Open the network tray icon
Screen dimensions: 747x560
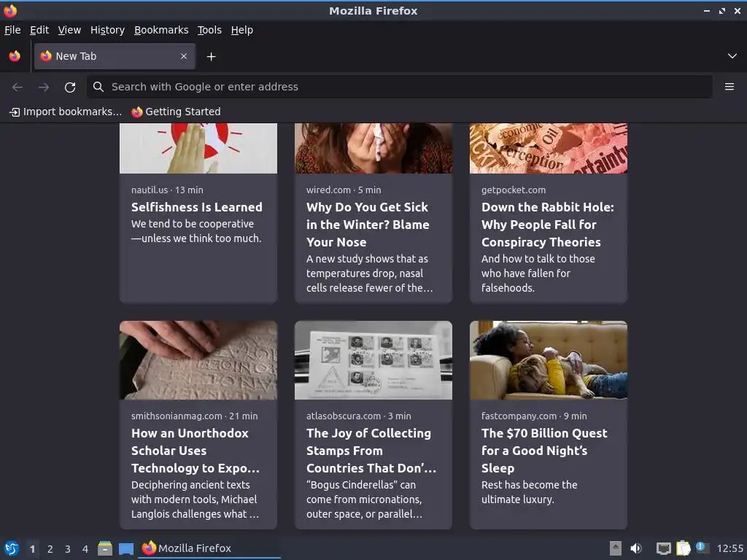663,548
